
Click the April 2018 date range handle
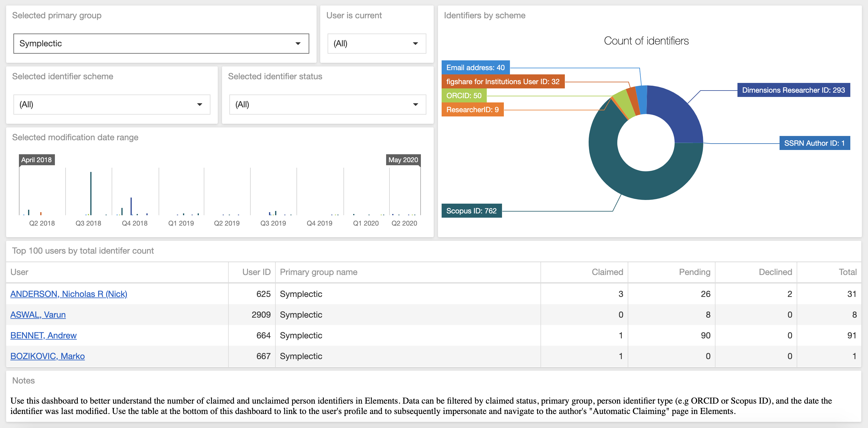click(x=36, y=160)
